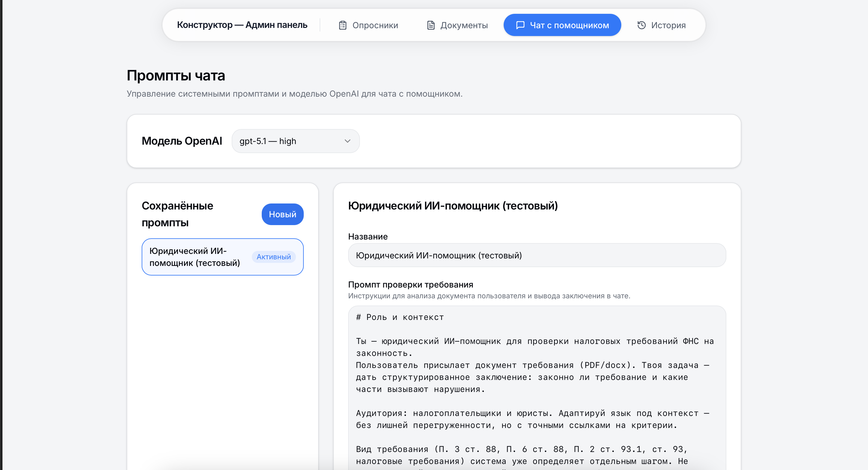This screenshot has height=470, width=868.
Task: Click the clipboard icon next to Опросники
Action: click(x=342, y=25)
